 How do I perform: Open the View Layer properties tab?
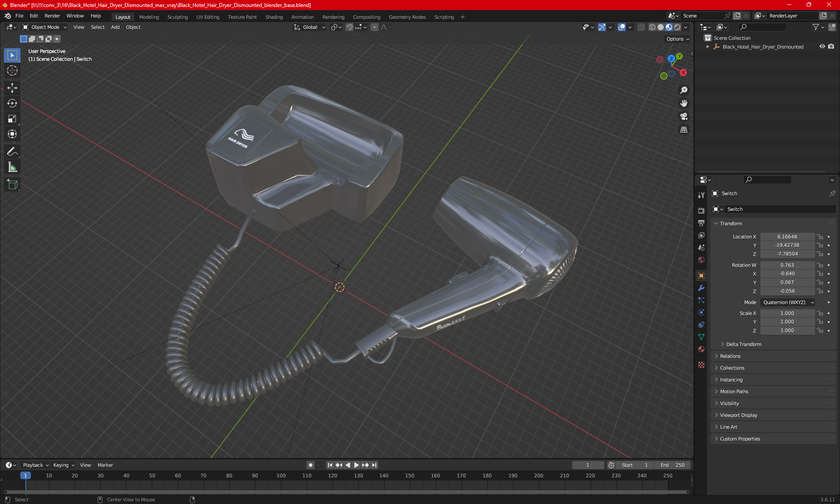[701, 235]
